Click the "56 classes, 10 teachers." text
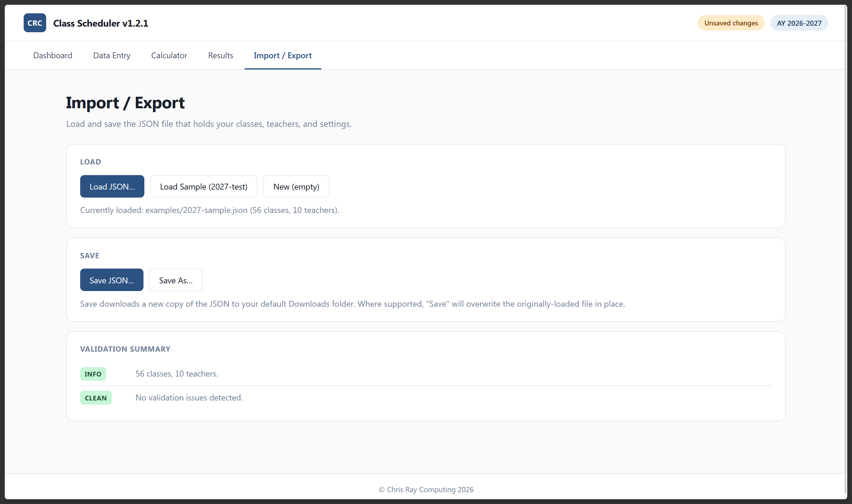This screenshot has height=504, width=852. [177, 374]
